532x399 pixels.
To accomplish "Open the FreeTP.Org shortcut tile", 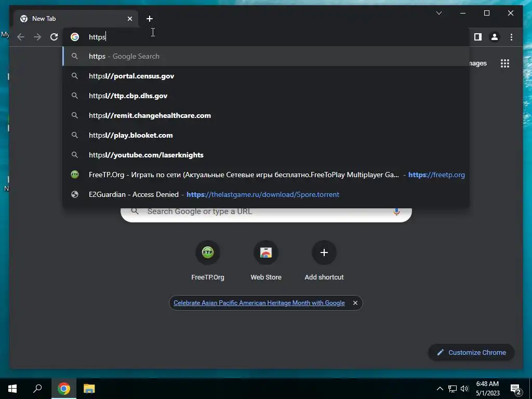I will point(208,261).
